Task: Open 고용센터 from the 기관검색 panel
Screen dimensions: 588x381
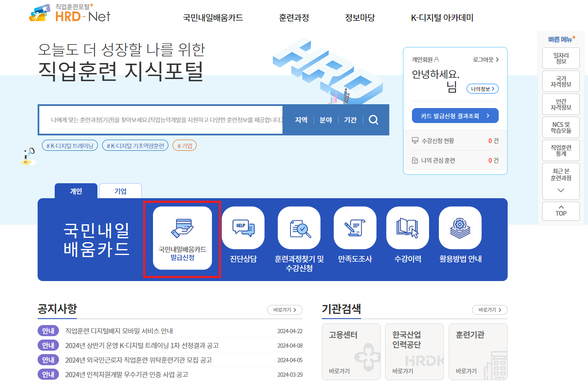Action: click(351, 351)
